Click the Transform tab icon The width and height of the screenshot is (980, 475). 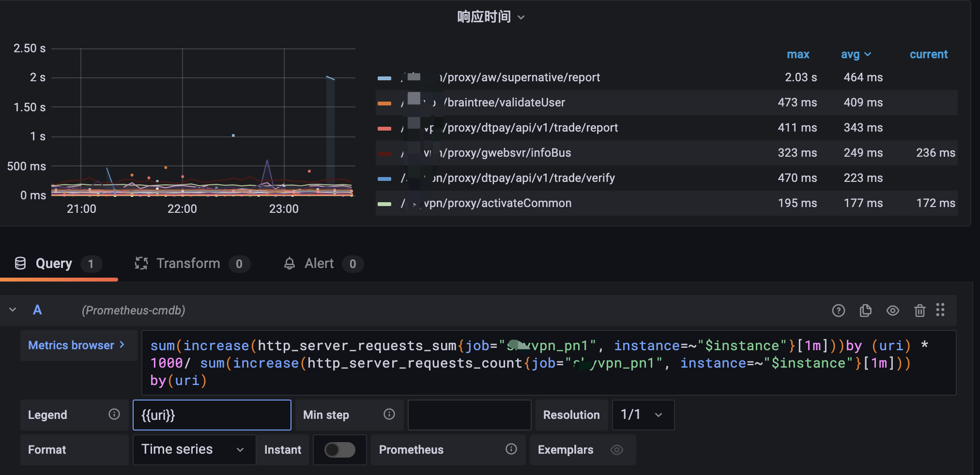tap(141, 264)
